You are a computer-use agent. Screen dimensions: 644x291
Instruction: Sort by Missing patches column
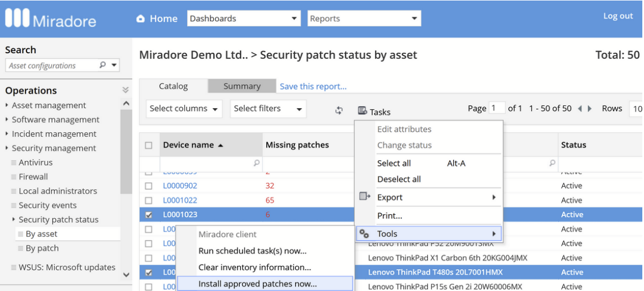point(298,145)
